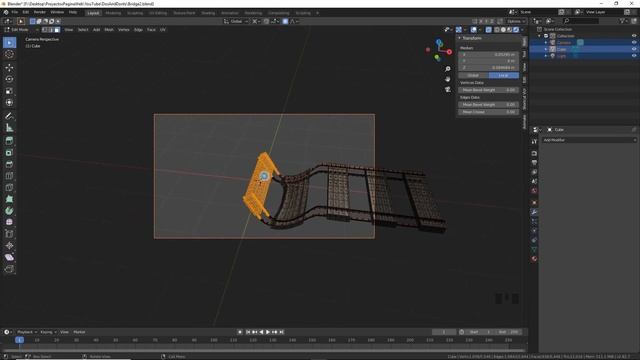Select the Scale tool
Screen dimensions: 640x360
pos(9,91)
